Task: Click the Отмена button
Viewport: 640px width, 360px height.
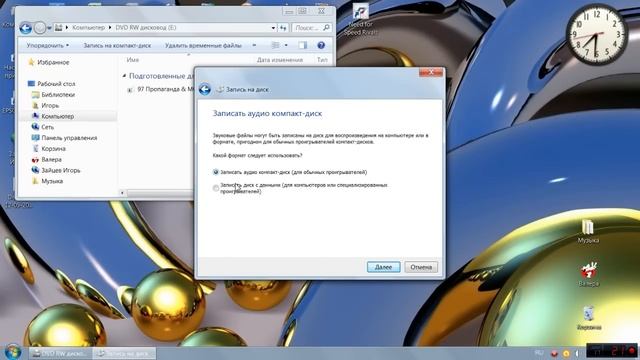Action: 421,267
